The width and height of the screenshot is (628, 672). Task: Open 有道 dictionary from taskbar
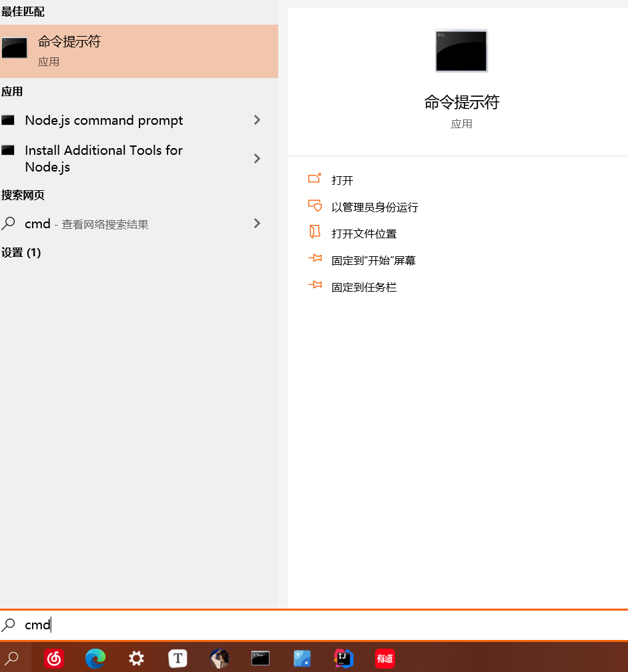point(385,658)
